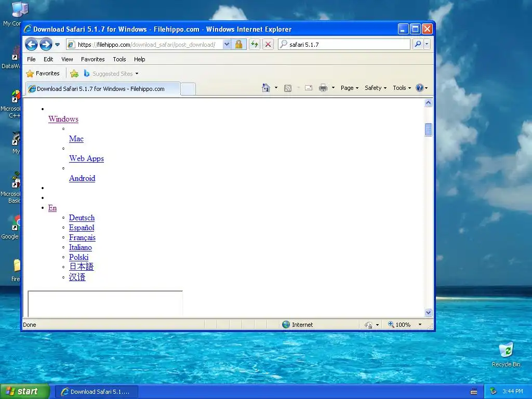The image size is (532, 399).
Task: Expand the Home button dropdown arrow
Action: pyautogui.click(x=276, y=88)
